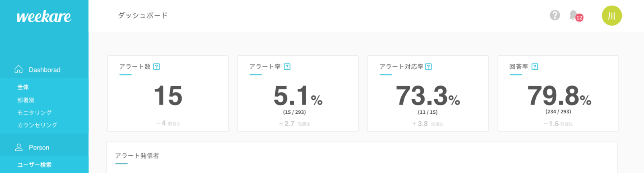The width and height of the screenshot is (644, 173).
Task: Select 全体 in the sidebar
Action: point(23,87)
